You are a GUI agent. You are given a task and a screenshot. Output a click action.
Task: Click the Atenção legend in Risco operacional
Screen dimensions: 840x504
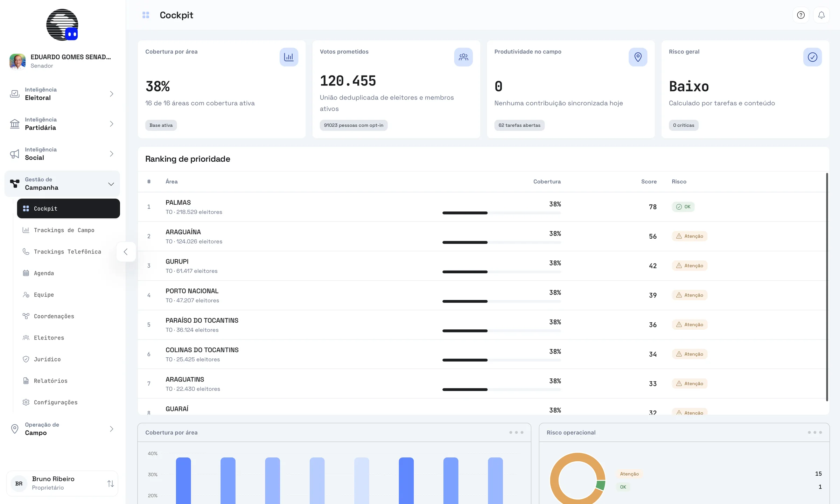(x=629, y=474)
